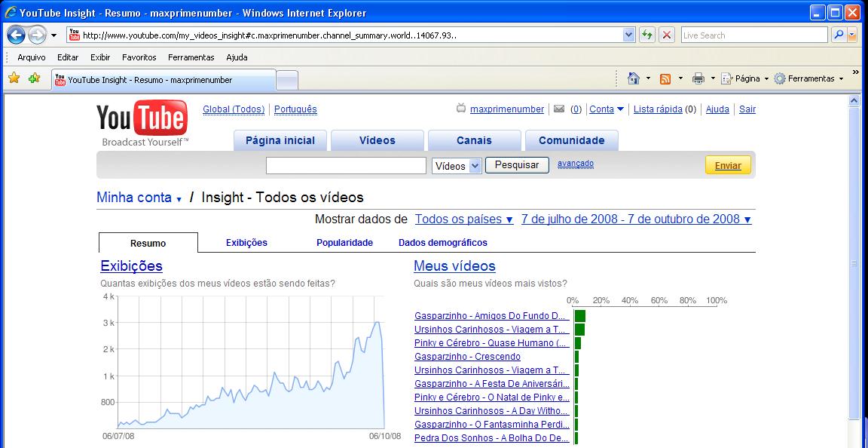Image resolution: width=868 pixels, height=448 pixels.
Task: Stop loading with the red X icon
Action: point(667,35)
